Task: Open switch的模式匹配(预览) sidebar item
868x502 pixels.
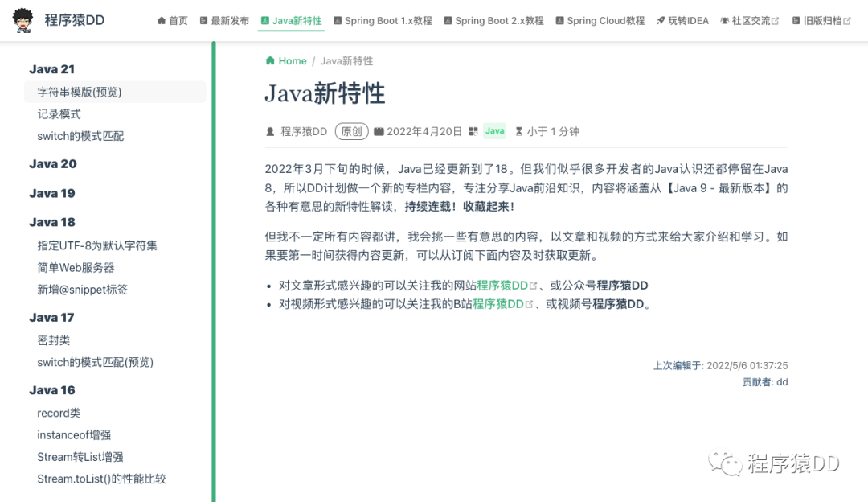Action: (95, 362)
